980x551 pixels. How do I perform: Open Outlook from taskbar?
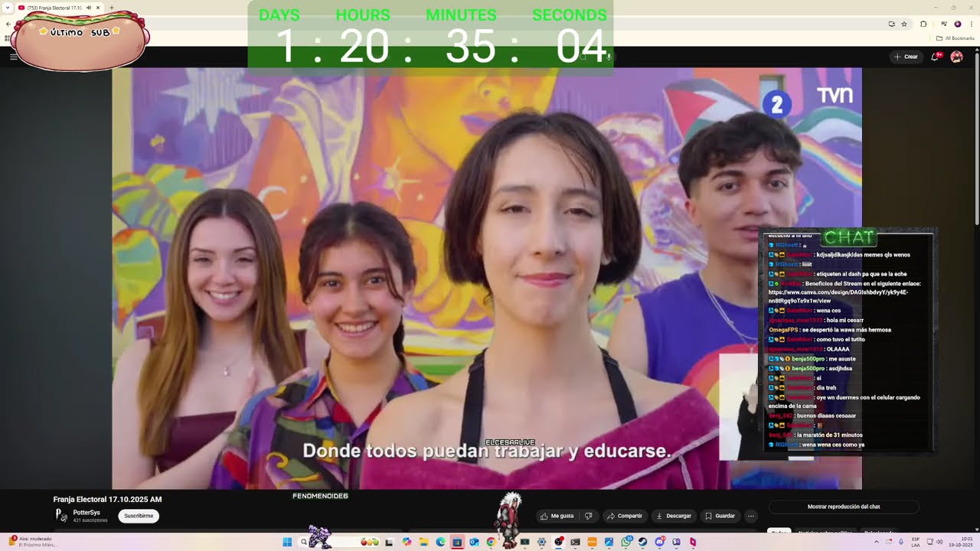pyautogui.click(x=474, y=542)
